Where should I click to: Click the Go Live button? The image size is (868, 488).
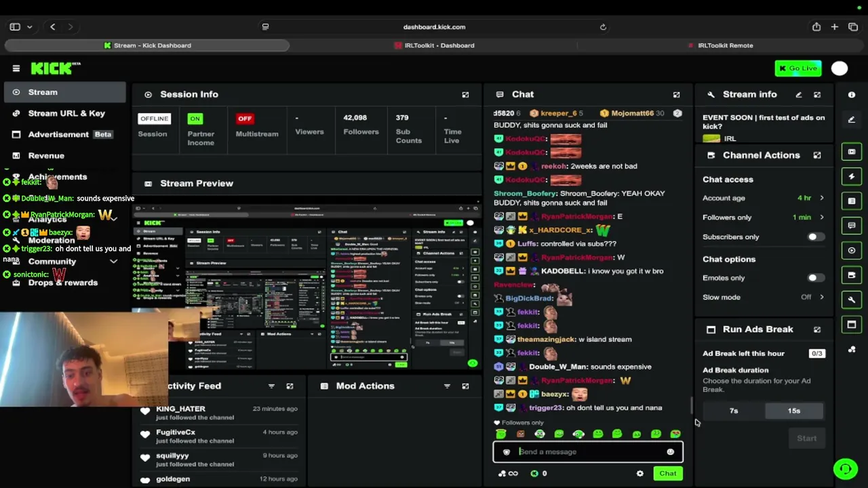pos(798,68)
